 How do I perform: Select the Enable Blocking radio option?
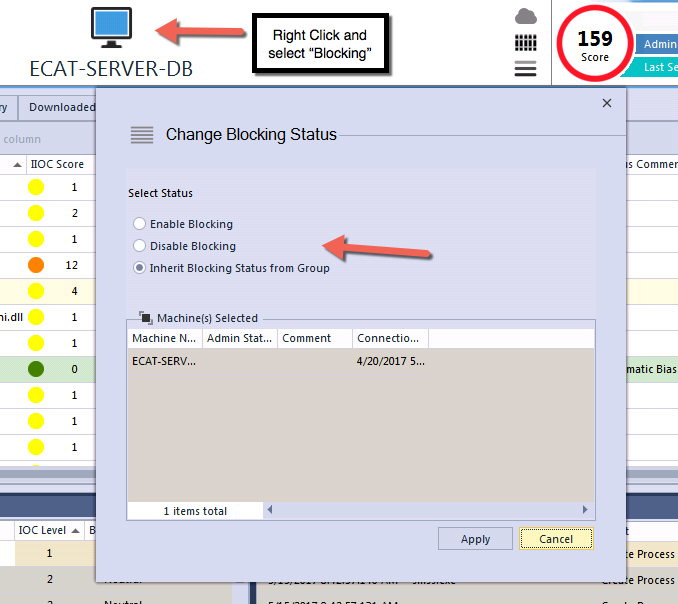[140, 224]
